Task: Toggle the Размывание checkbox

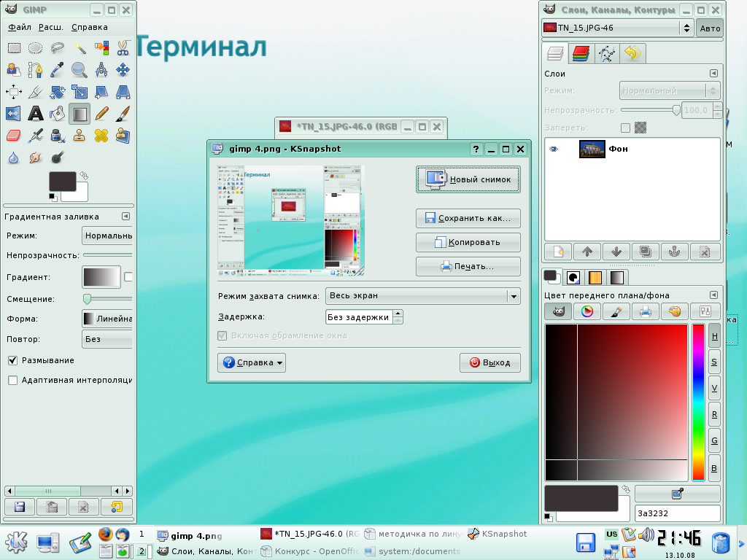Action: [12, 360]
